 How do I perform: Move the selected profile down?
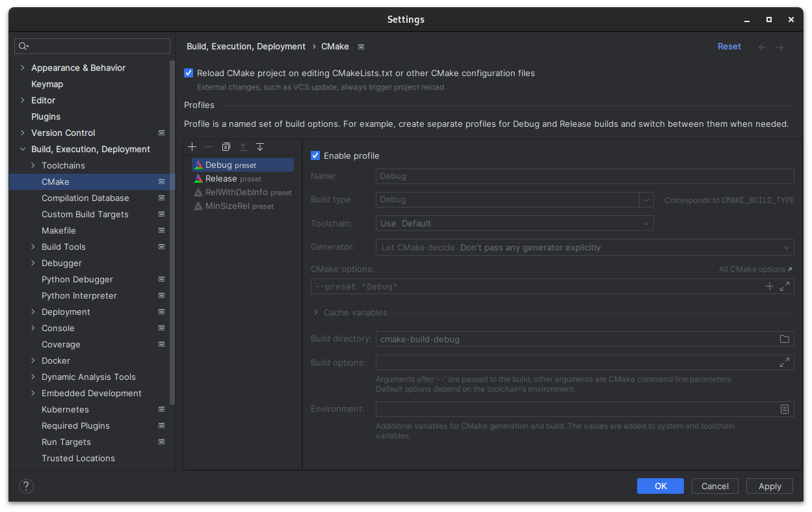pos(259,146)
